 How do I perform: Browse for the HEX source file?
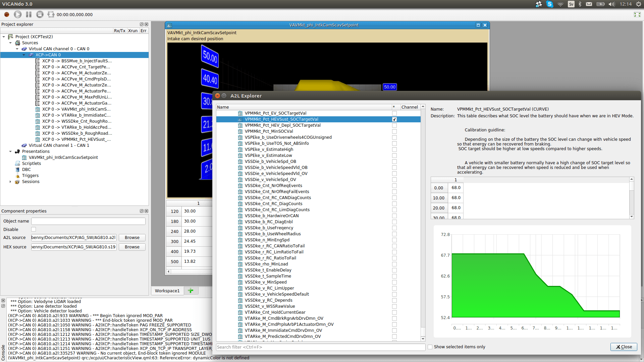point(132,247)
